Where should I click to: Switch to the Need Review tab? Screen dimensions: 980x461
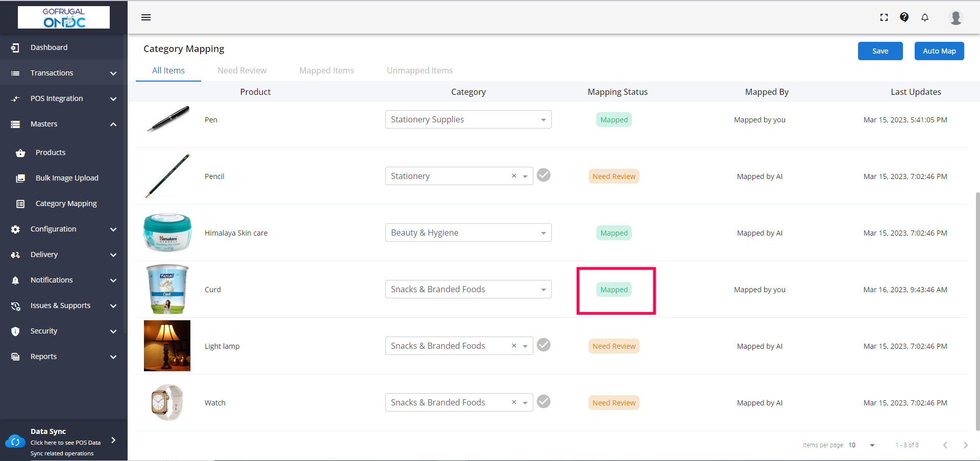242,70
